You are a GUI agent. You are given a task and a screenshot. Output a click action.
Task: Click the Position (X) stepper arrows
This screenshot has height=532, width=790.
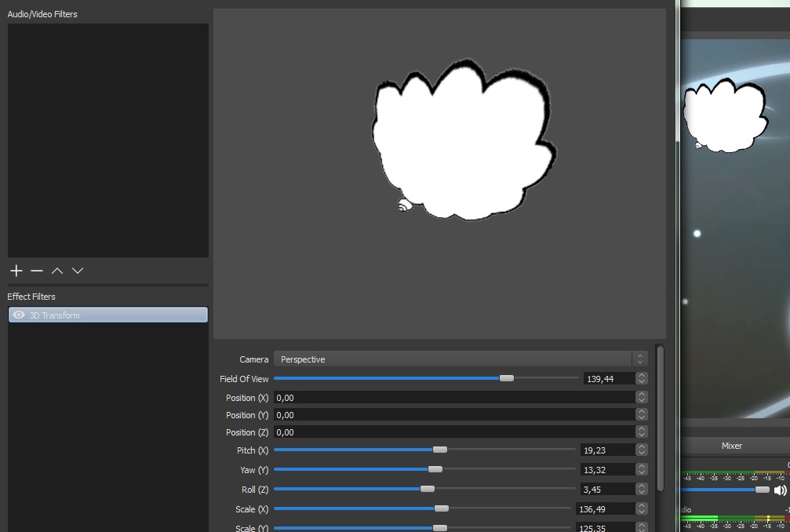[x=642, y=398]
